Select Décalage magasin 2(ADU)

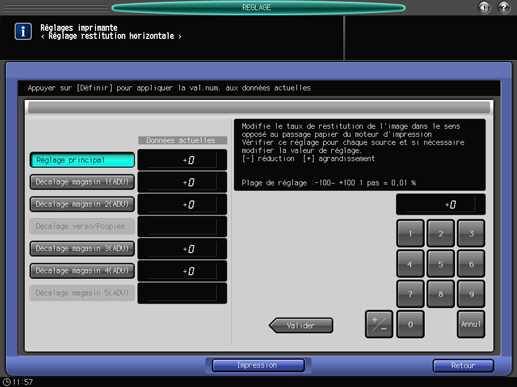82,204
